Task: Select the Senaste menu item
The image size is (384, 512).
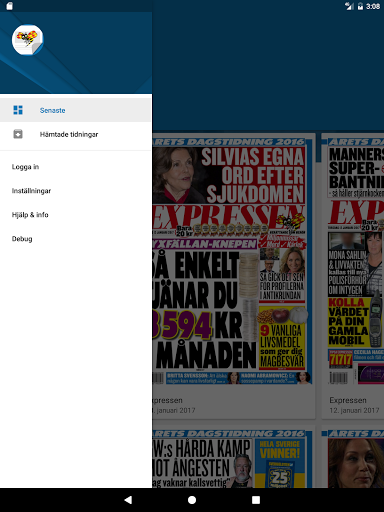Action: click(76, 110)
